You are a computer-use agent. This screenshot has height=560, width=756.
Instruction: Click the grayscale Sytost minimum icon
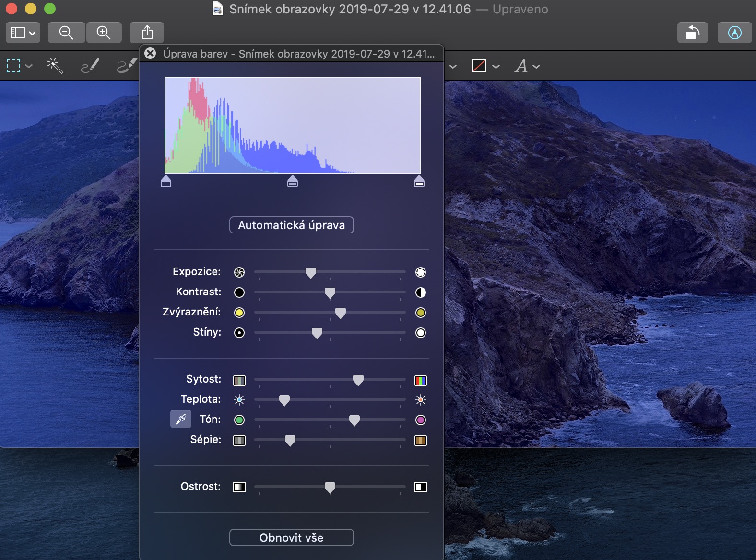click(x=239, y=381)
